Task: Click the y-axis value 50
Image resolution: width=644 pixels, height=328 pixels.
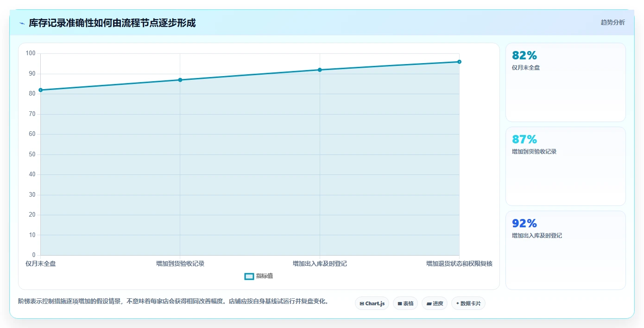Action: 32,154
